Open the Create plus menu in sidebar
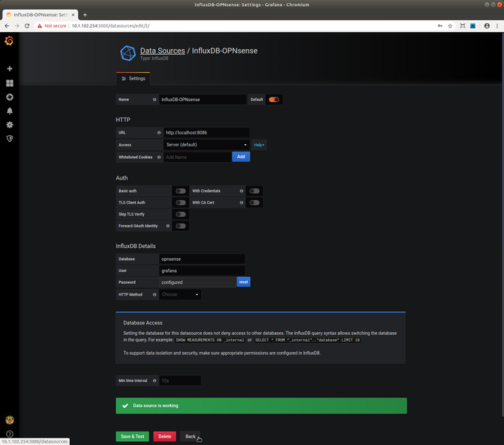Viewport: 504px width, 445px height. click(x=10, y=68)
